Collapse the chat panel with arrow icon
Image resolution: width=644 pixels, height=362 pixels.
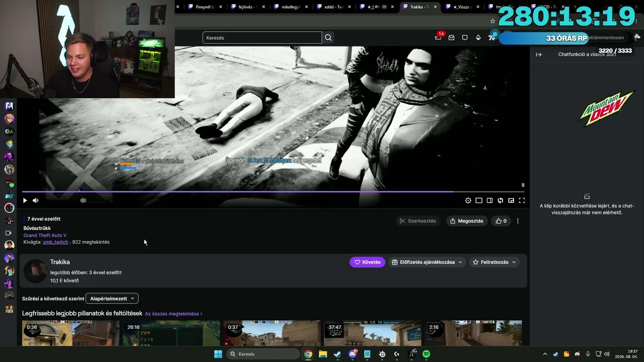(x=539, y=54)
